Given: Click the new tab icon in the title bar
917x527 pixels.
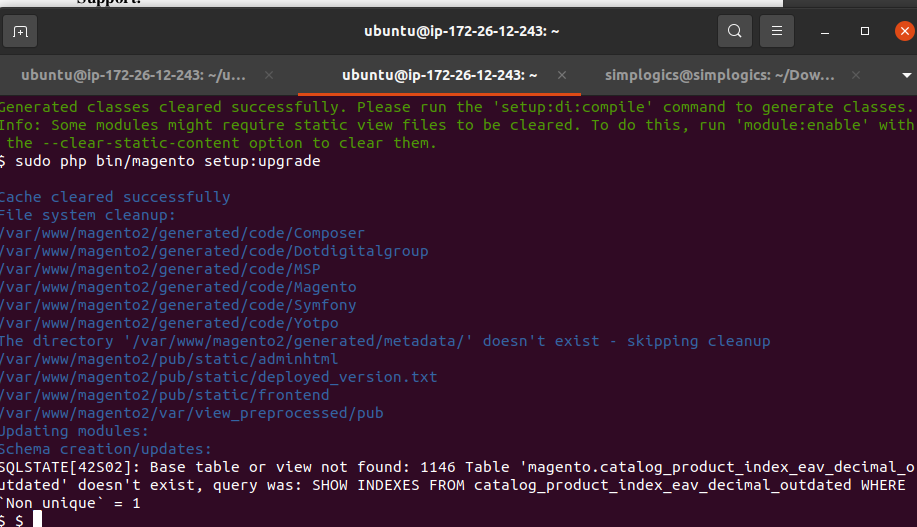Looking at the screenshot, I should pos(21,32).
